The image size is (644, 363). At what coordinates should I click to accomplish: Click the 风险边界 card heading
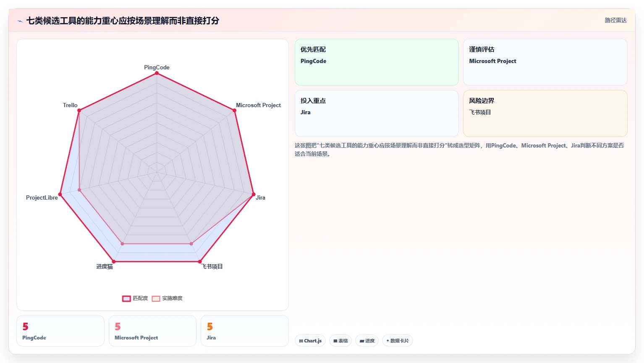pos(482,101)
